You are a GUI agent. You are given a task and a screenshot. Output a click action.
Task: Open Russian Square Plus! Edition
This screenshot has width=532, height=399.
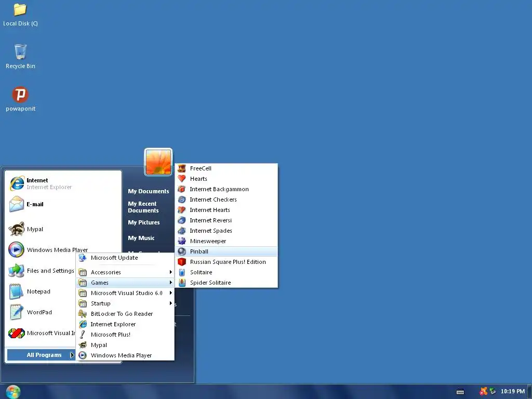[x=227, y=262]
